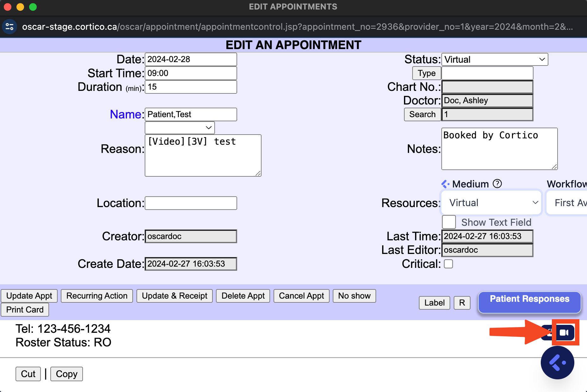Open the Status dropdown showing Virtual
This screenshot has height=392, width=587.
point(495,59)
